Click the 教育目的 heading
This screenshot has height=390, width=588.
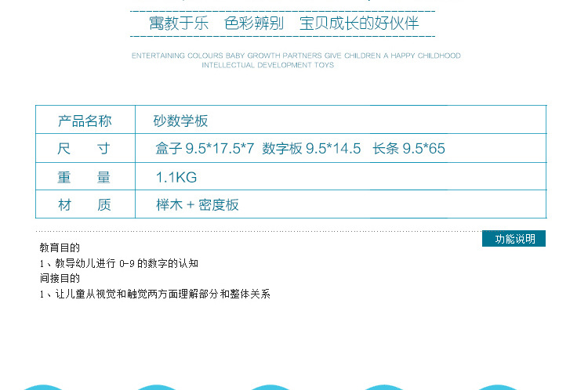(60, 247)
